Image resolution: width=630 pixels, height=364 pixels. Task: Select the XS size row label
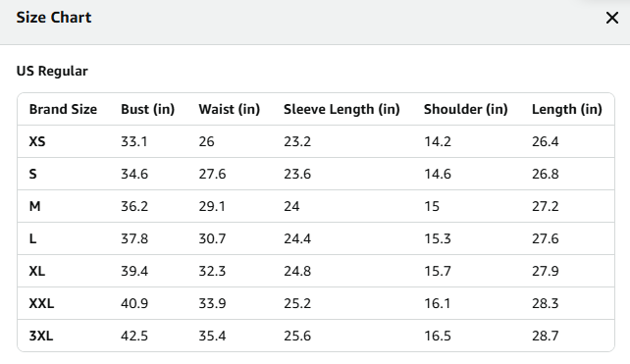click(x=37, y=141)
